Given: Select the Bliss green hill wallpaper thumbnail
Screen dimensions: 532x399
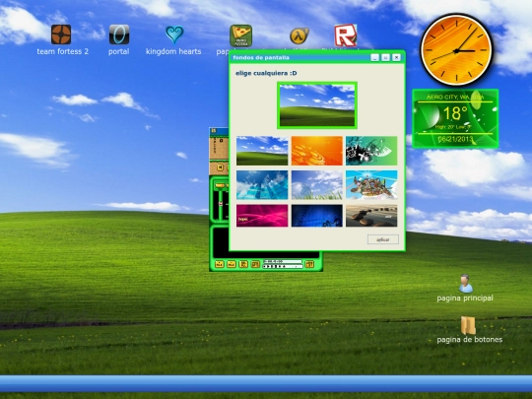Looking at the screenshot, I should point(262,151).
